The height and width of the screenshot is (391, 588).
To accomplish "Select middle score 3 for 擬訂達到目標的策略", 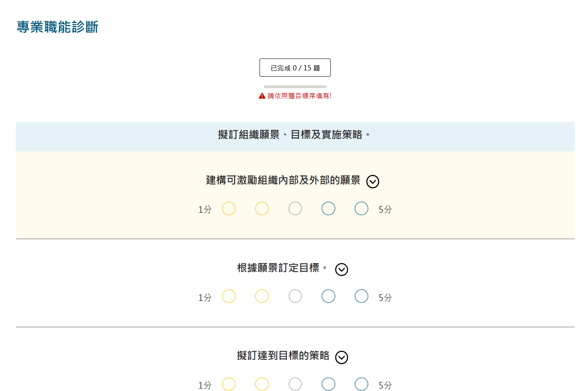I will coord(295,384).
